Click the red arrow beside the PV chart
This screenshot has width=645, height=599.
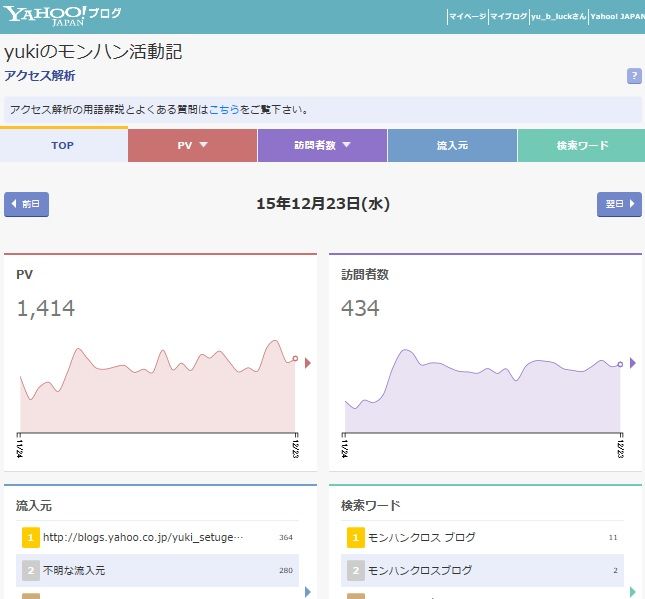308,363
